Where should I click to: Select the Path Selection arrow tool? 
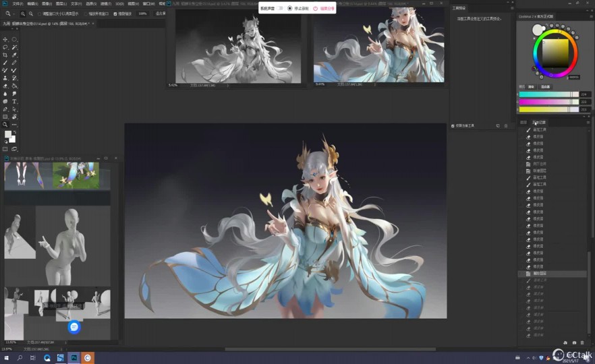(14, 109)
